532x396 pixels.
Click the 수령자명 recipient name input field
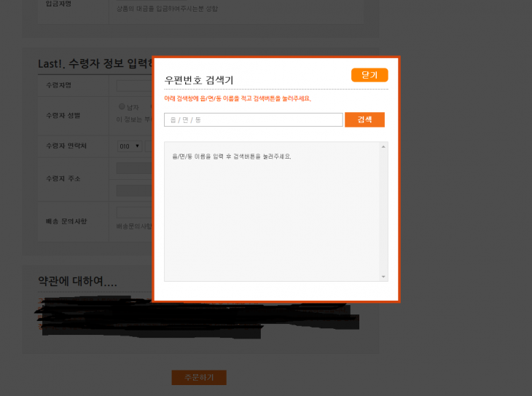coord(134,85)
